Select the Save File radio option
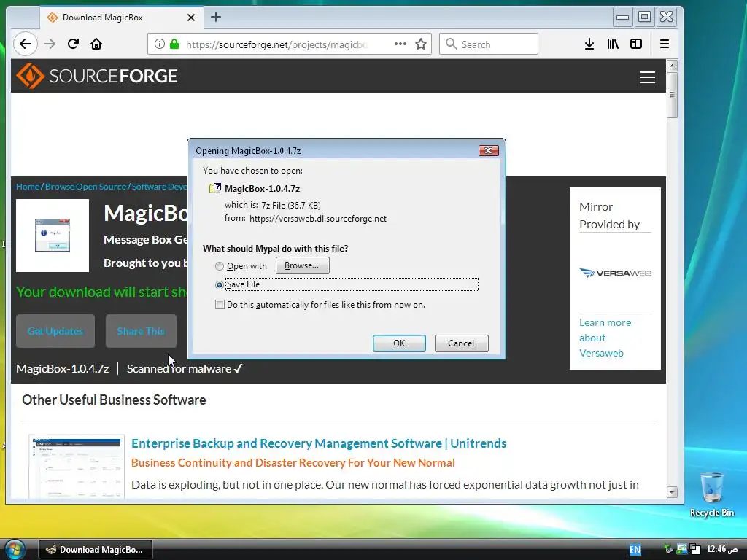The height and width of the screenshot is (560, 747). (x=219, y=285)
